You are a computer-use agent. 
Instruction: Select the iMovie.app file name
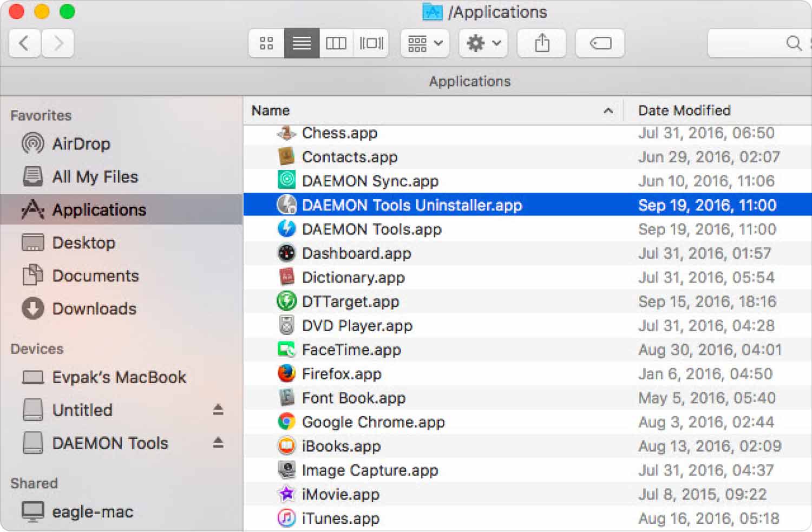340,494
